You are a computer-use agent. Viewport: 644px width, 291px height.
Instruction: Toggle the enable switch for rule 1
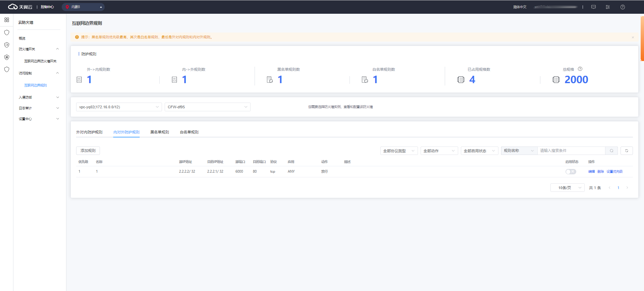(571, 172)
